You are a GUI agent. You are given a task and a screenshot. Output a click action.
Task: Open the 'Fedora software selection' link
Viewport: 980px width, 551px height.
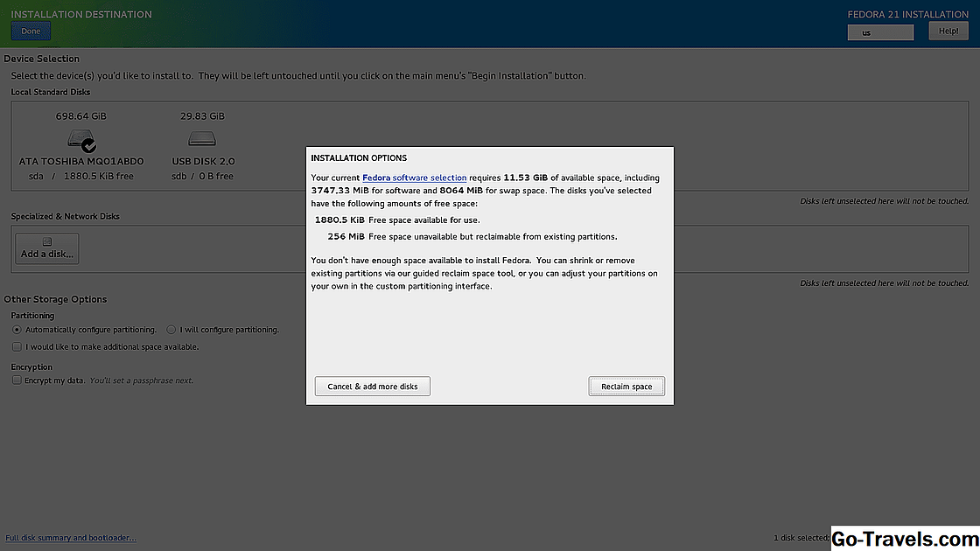point(414,178)
